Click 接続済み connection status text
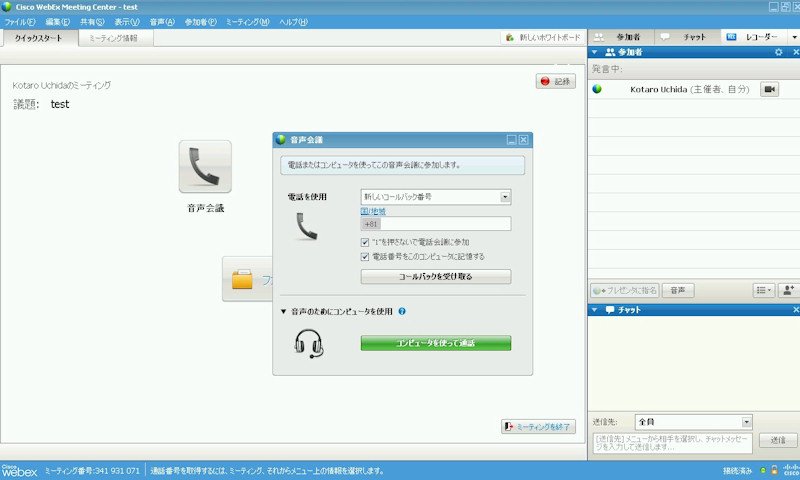The image size is (800, 480). pyautogui.click(x=737, y=471)
